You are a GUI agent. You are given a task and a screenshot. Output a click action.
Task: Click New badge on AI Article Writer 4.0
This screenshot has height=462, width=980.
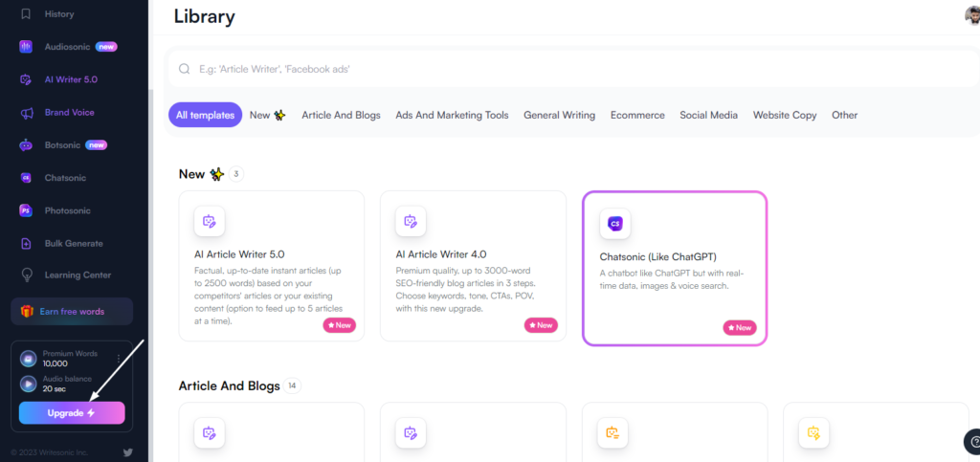[x=542, y=324]
